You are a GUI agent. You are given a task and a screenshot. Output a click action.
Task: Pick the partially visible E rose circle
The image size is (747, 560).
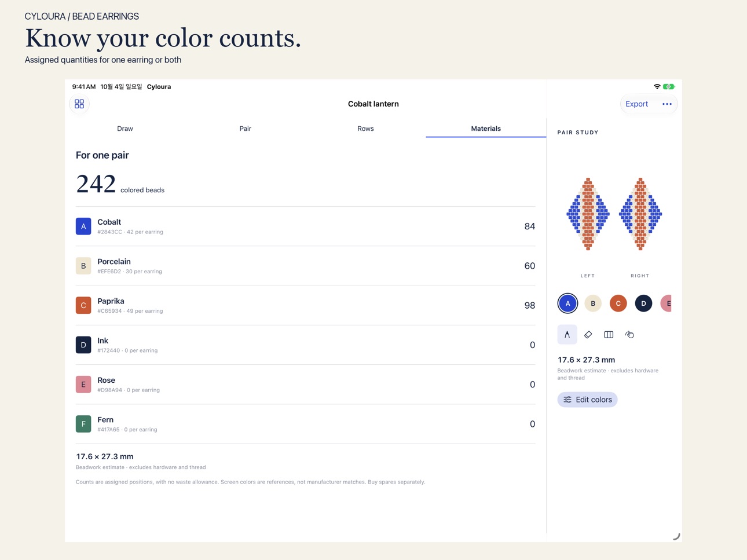[666, 303]
